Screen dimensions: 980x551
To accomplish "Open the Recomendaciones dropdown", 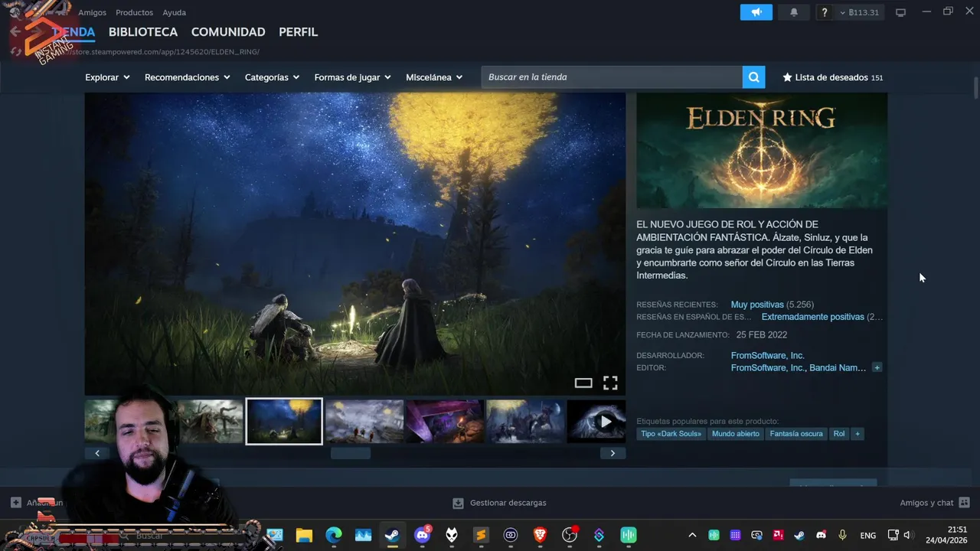I will click(188, 77).
